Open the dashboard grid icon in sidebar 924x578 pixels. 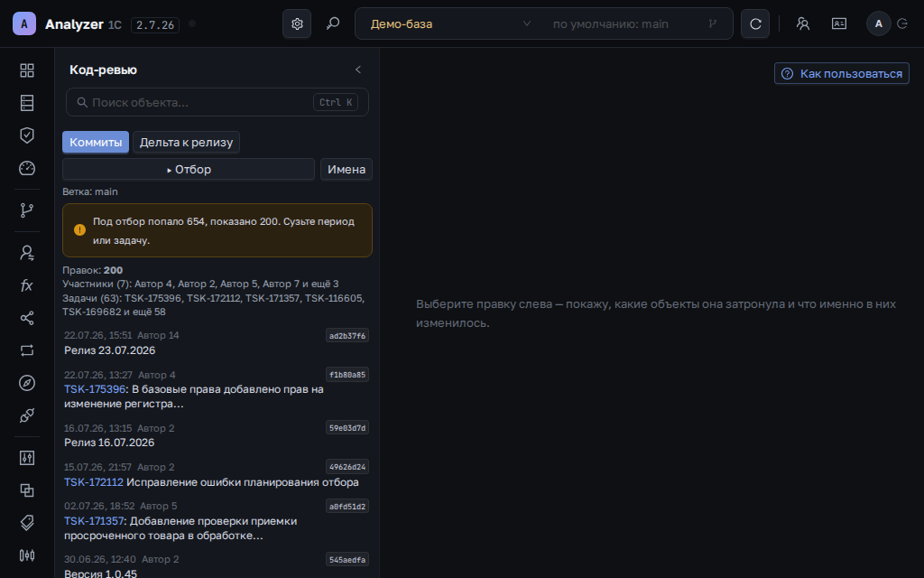(27, 70)
